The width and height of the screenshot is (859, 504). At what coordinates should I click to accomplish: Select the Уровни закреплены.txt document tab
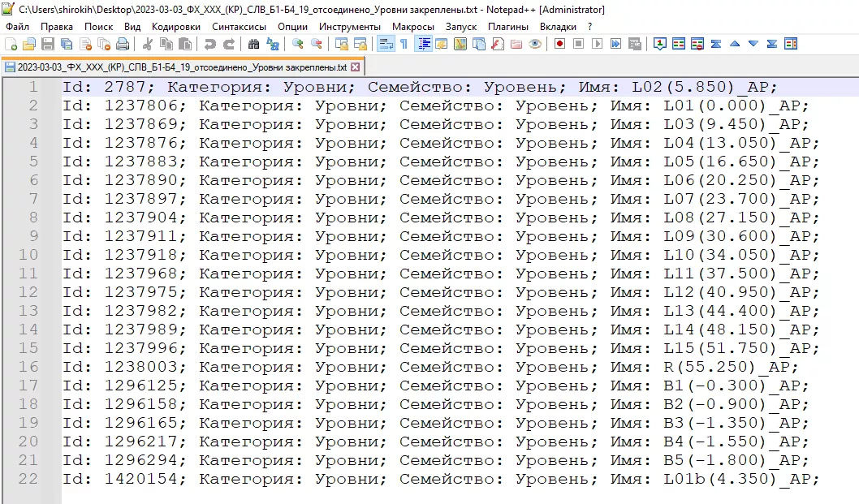(179, 67)
